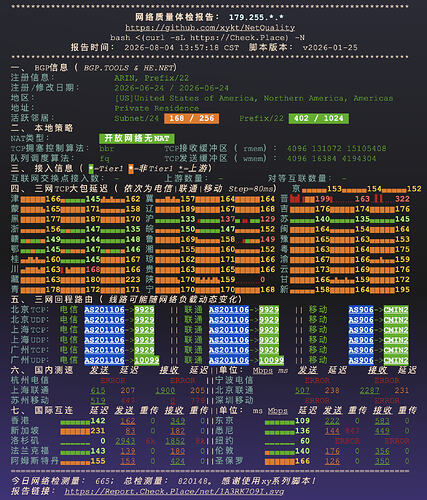Image resolution: width=427 pixels, height=500 pixels.
Task: Click the latency value 223 in 藏 row
Action: click(133, 279)
